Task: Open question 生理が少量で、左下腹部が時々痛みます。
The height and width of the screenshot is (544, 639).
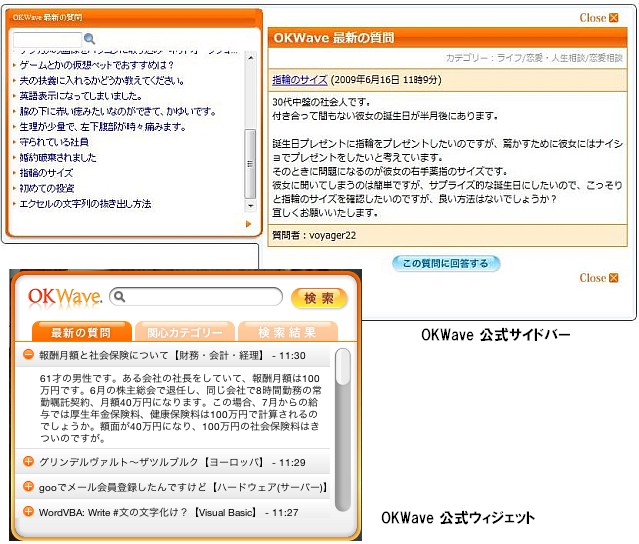Action: [x=103, y=127]
